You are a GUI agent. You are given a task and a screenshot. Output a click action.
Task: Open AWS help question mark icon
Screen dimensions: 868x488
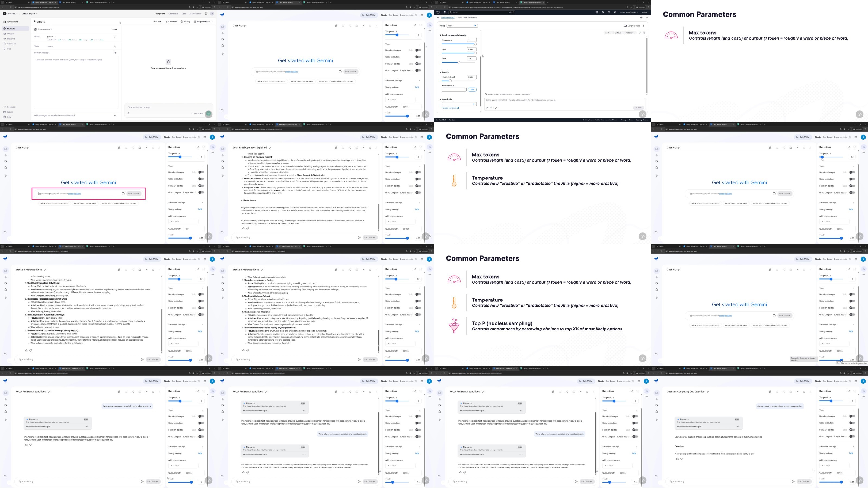pos(609,12)
